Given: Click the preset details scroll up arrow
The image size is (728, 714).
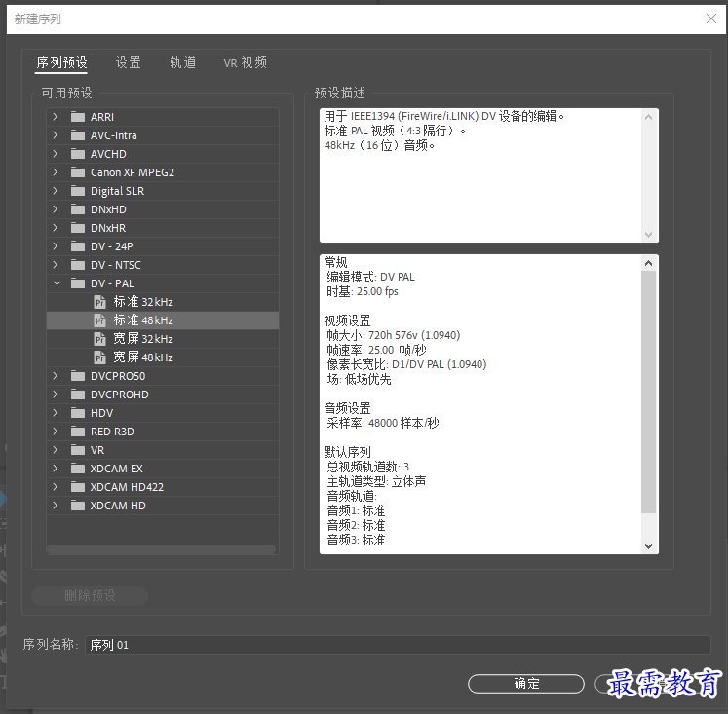Looking at the screenshot, I should tap(649, 263).
